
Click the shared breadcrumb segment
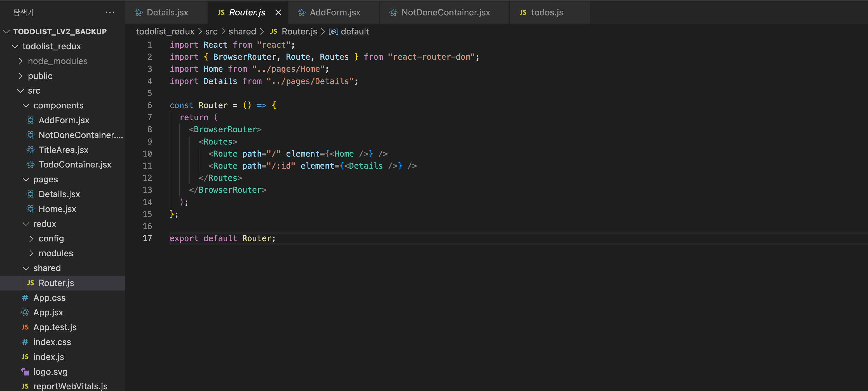coord(242,31)
